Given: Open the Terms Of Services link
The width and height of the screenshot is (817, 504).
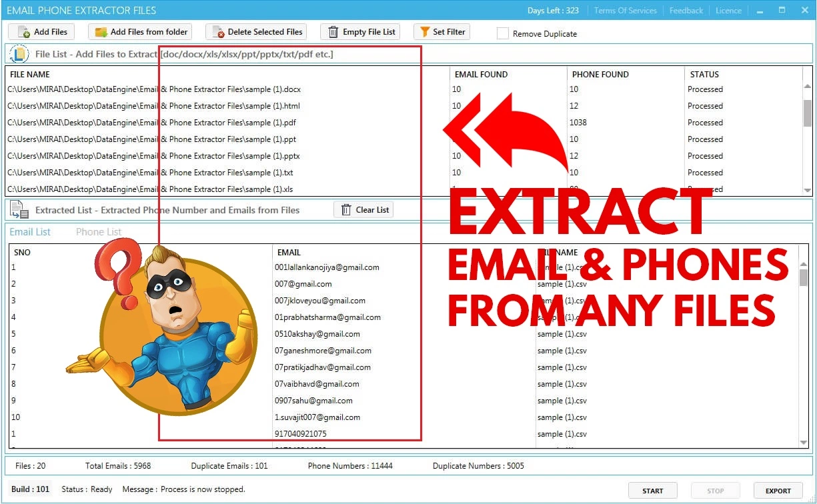Looking at the screenshot, I should pos(625,11).
